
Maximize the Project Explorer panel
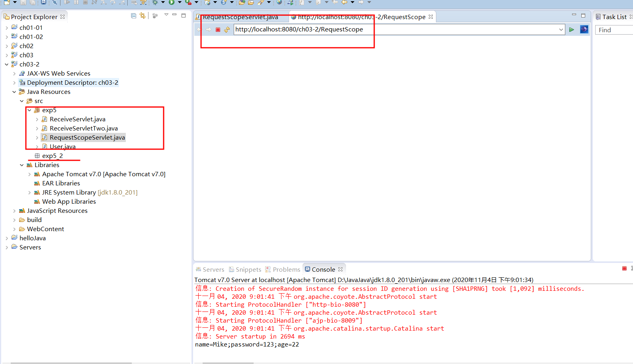coord(184,15)
